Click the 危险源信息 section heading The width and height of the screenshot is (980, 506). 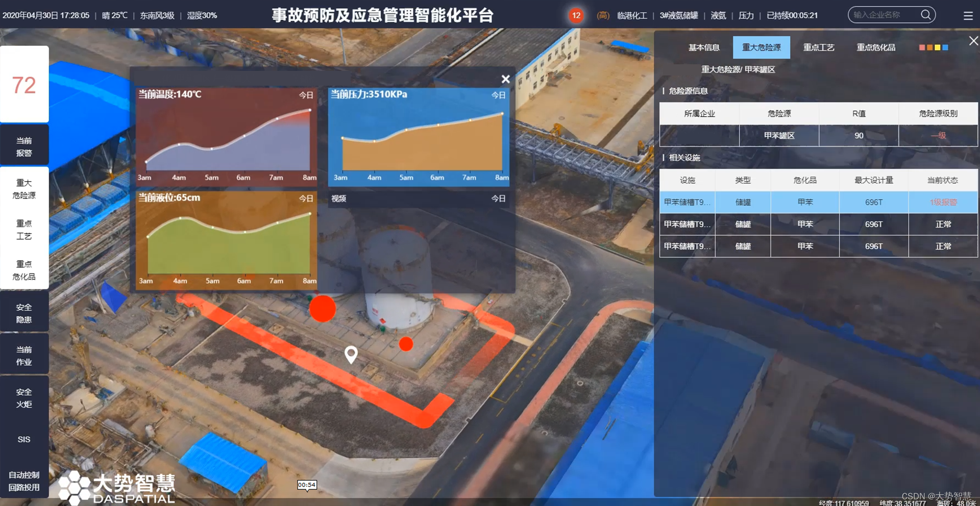688,91
